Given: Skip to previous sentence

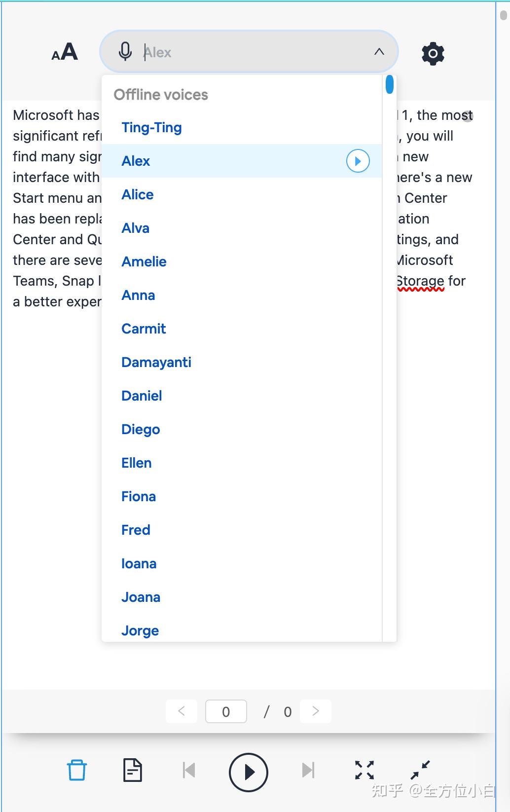Looking at the screenshot, I should click(x=189, y=770).
